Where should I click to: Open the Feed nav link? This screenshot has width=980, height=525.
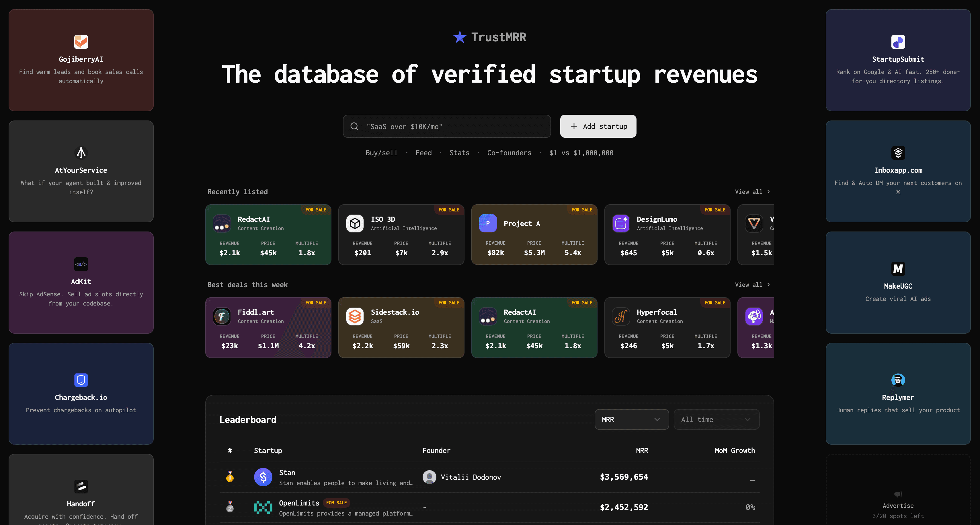tap(424, 153)
